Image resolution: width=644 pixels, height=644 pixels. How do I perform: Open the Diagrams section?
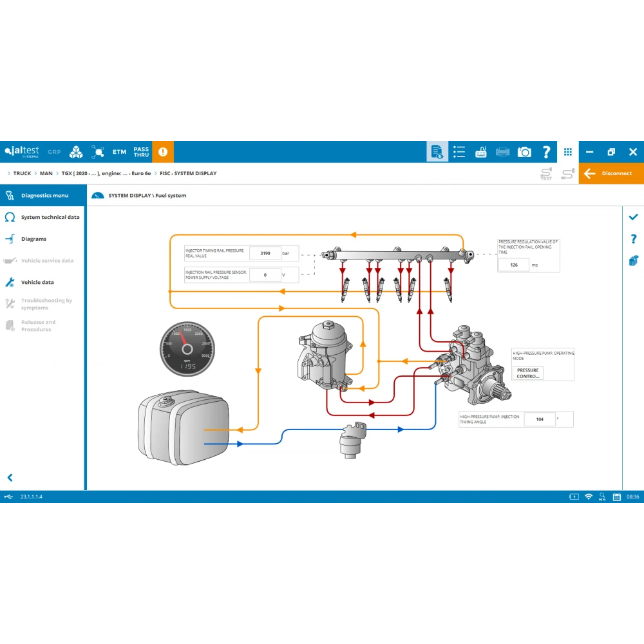point(33,239)
